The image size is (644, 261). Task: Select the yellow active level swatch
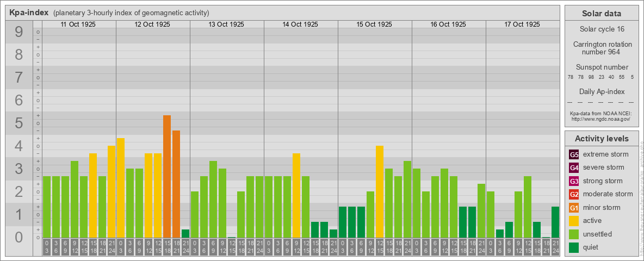tap(574, 221)
